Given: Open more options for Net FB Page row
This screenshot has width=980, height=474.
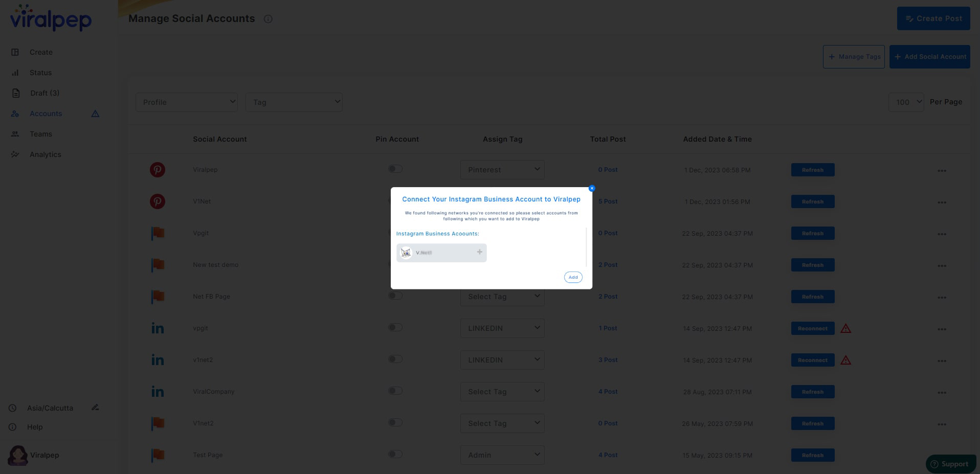Looking at the screenshot, I should pyautogui.click(x=942, y=298).
